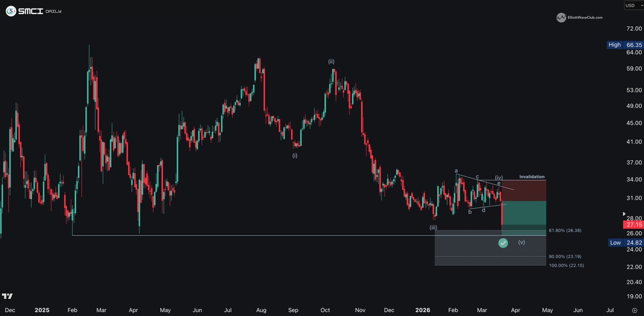The width and height of the screenshot is (644, 316).
Task: Click the ElliottWaveClub.com watermark icon
Action: [x=562, y=17]
